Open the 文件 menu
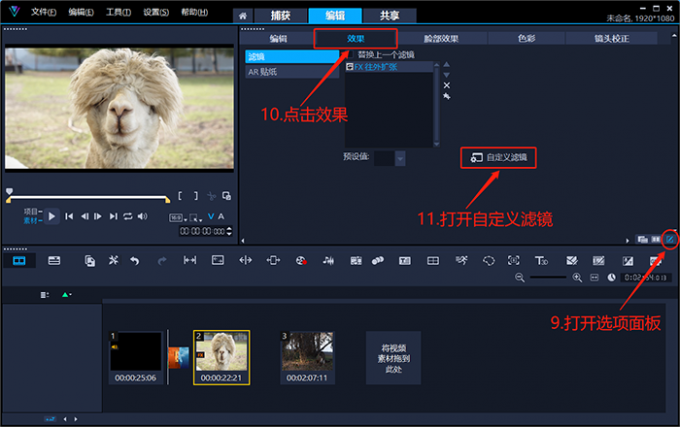680x427 pixels. 43,12
